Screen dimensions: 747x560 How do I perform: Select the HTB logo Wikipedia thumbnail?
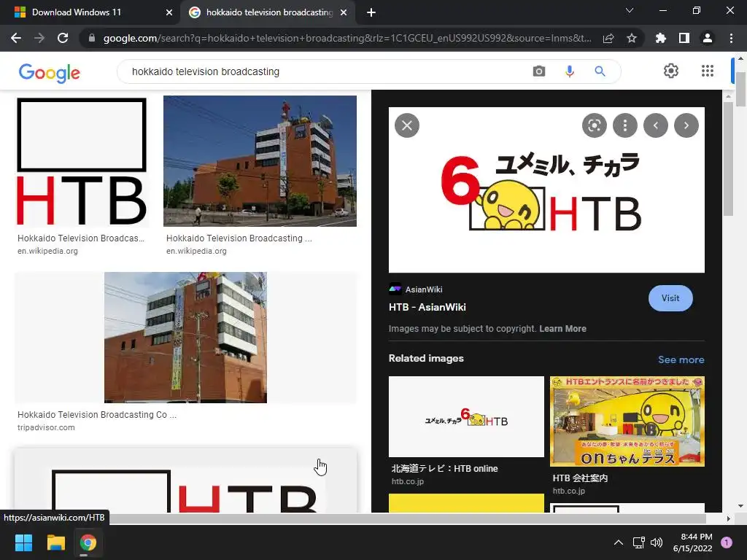tap(82, 161)
